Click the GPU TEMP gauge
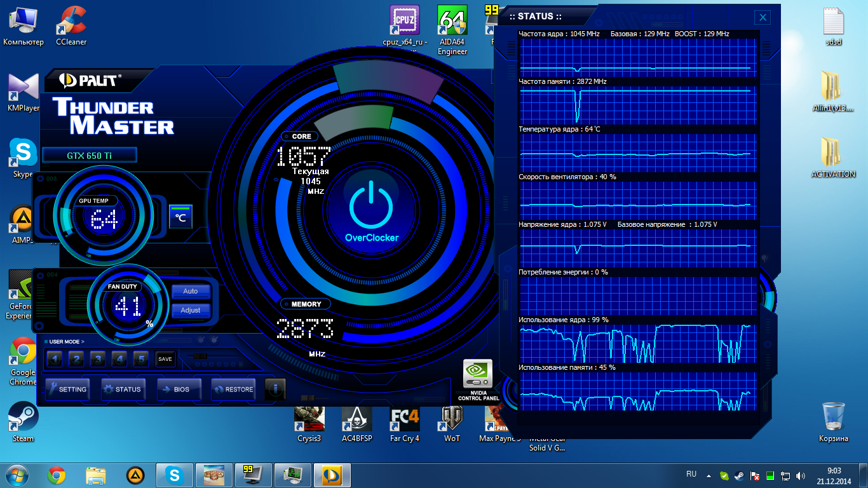Screen dimensions: 868x488 [104, 215]
